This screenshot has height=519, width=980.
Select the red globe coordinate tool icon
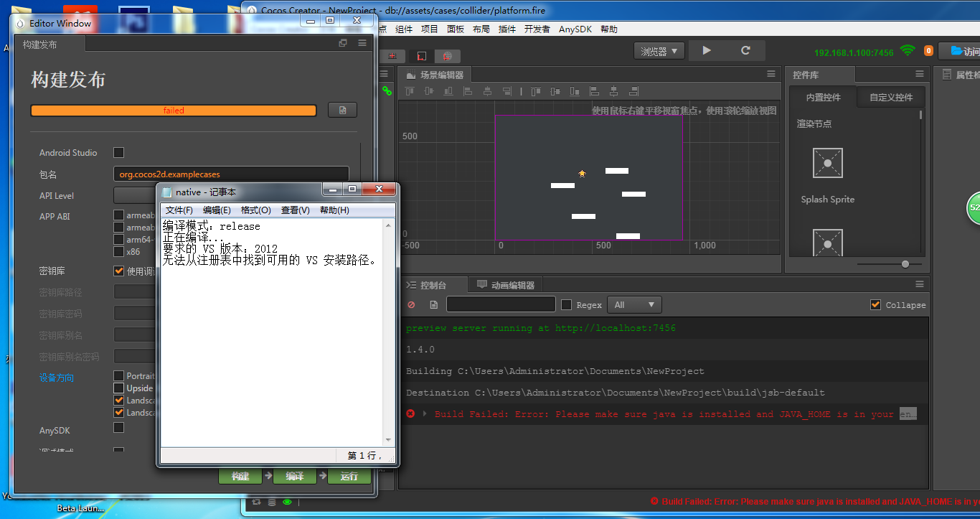coord(447,56)
